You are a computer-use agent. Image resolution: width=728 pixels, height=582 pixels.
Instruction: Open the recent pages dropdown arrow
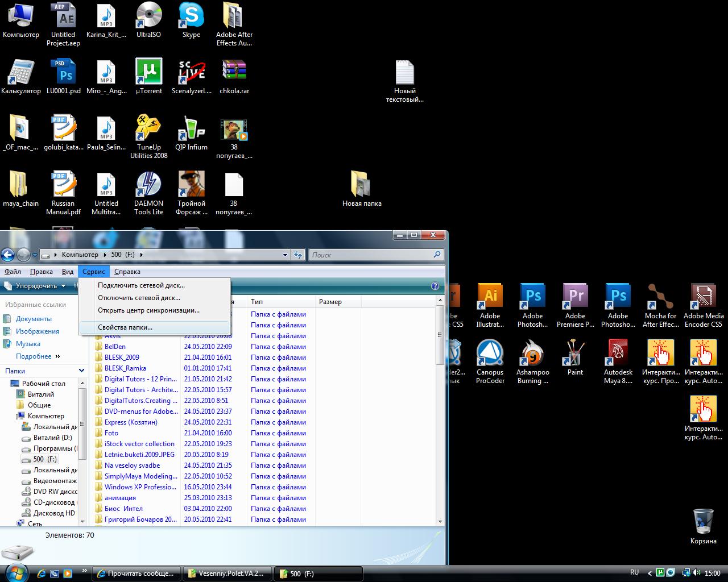35,255
